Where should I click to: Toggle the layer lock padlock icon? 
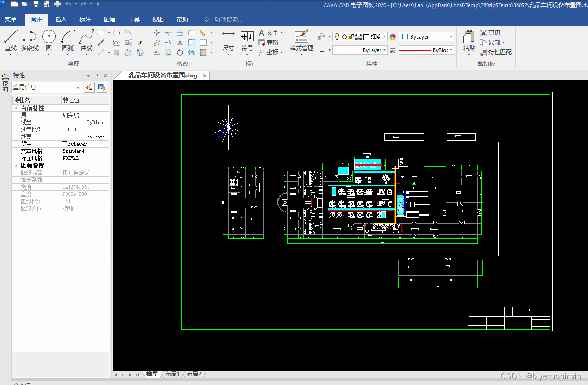[351, 37]
